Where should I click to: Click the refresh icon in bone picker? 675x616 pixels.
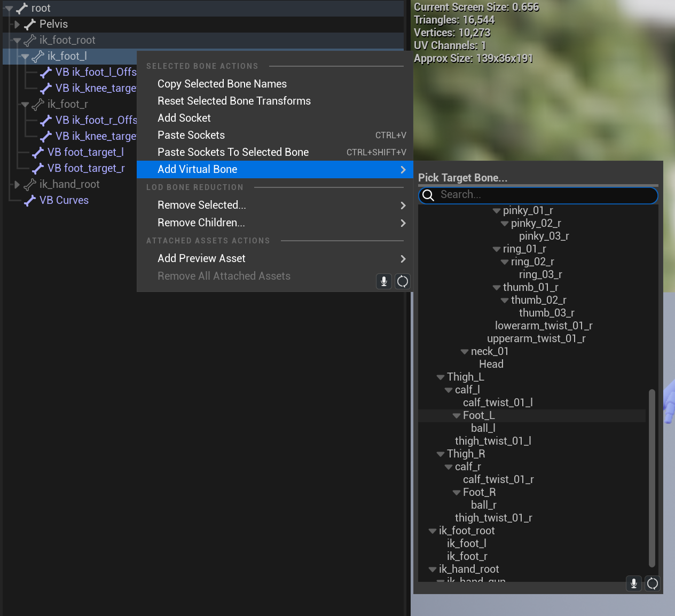coord(652,583)
